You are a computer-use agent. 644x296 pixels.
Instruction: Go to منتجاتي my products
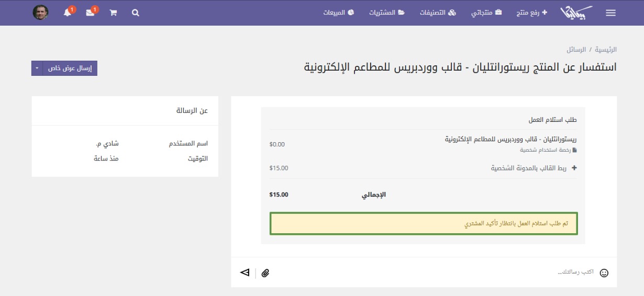click(486, 12)
